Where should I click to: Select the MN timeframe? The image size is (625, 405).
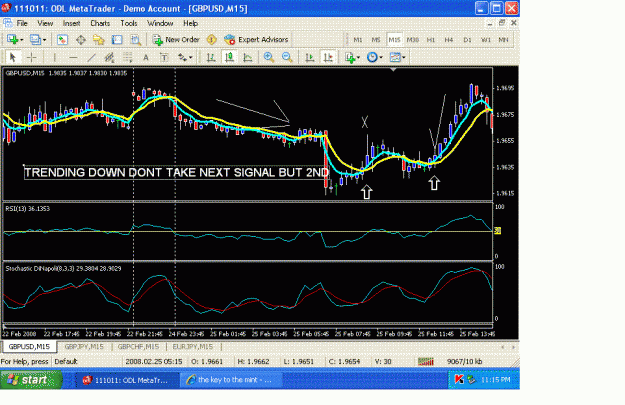(503, 40)
